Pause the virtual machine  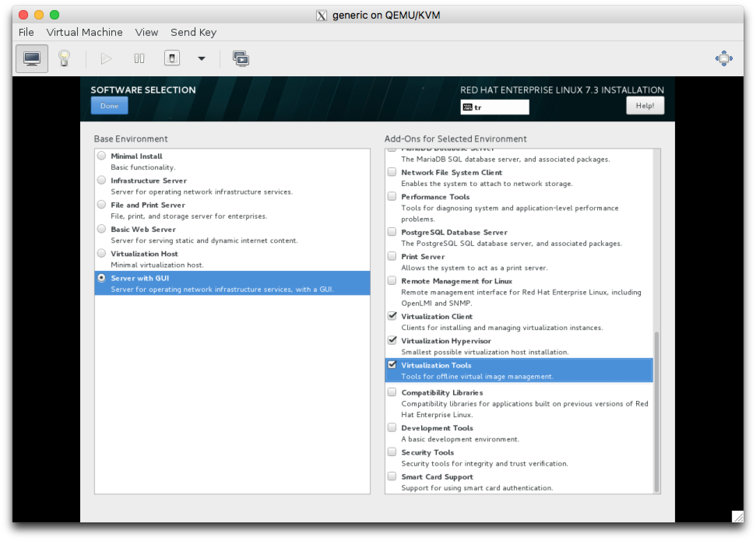coord(139,59)
